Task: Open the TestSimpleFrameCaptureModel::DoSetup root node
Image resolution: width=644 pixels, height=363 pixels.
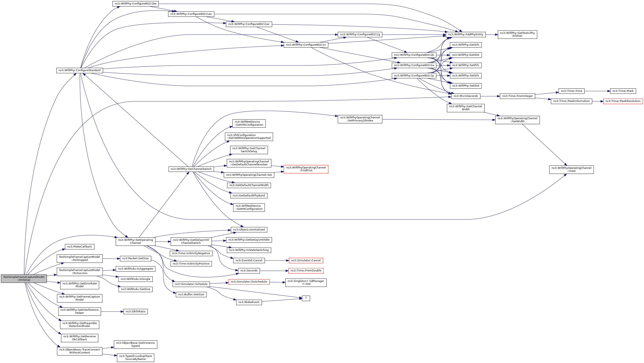Action: pos(24,278)
